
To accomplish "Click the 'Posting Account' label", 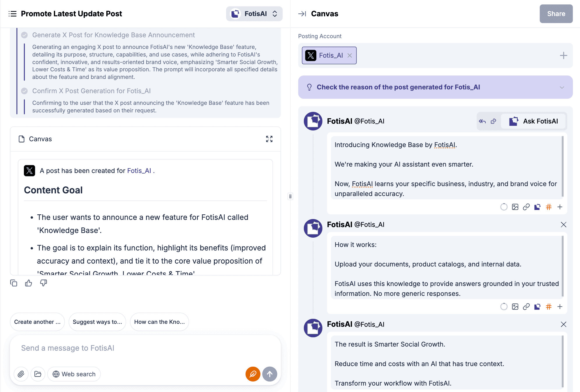I will (x=320, y=36).
